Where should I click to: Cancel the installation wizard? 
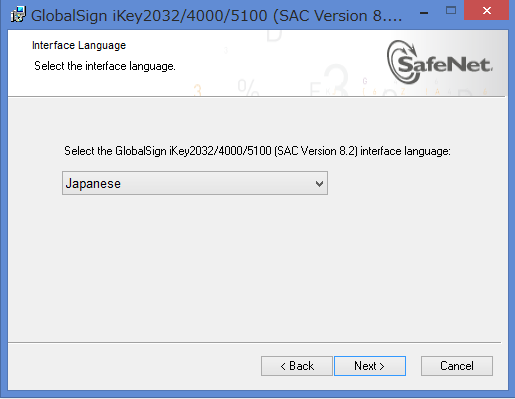[457, 366]
